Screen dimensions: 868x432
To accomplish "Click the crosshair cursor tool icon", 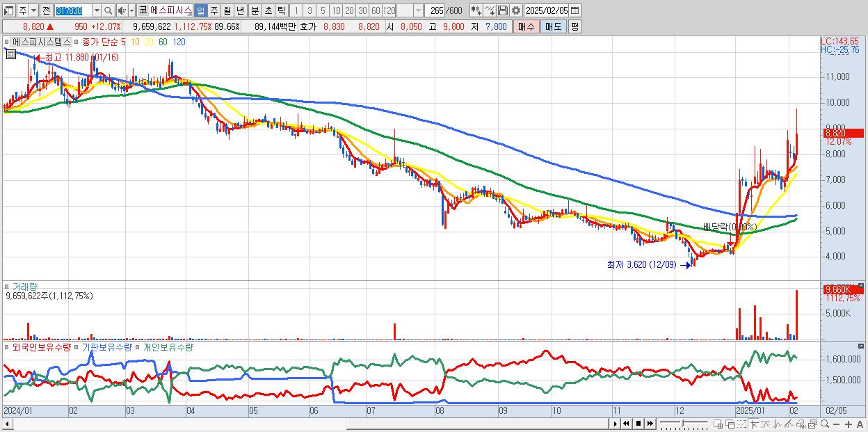I will pos(754,424).
